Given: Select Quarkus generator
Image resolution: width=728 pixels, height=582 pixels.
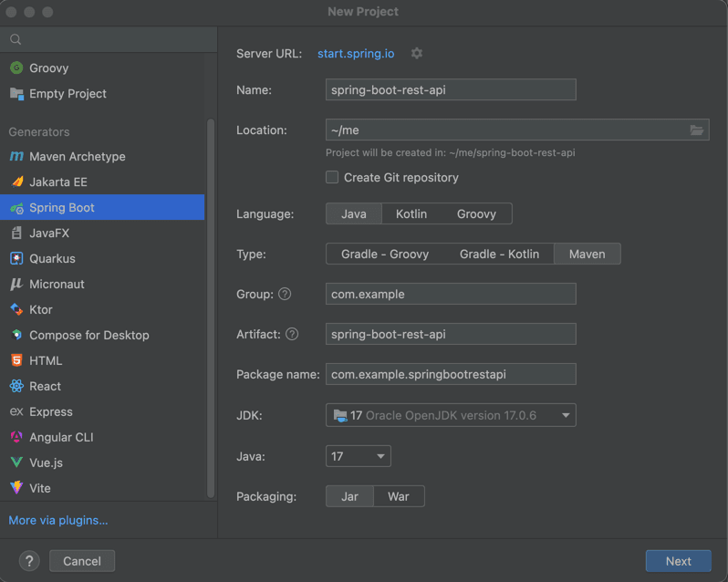Looking at the screenshot, I should [102, 258].
